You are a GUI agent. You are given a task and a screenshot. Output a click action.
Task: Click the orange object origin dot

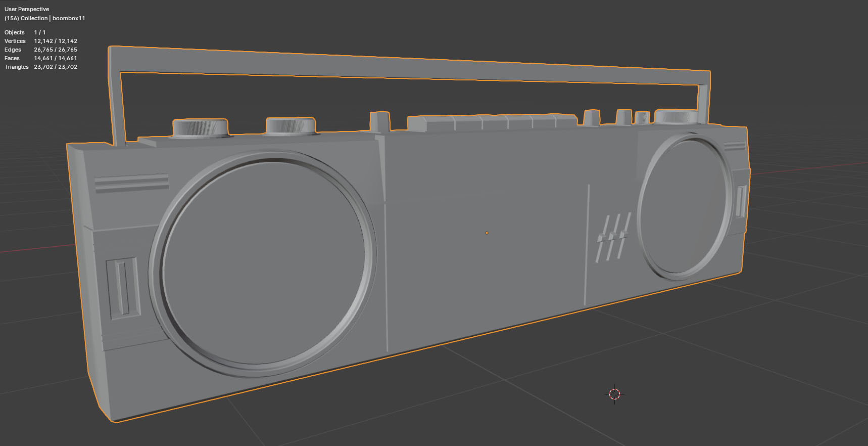[487, 233]
